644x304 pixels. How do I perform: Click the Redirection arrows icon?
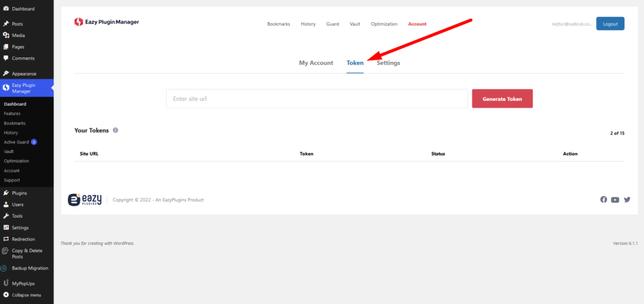coord(6,239)
